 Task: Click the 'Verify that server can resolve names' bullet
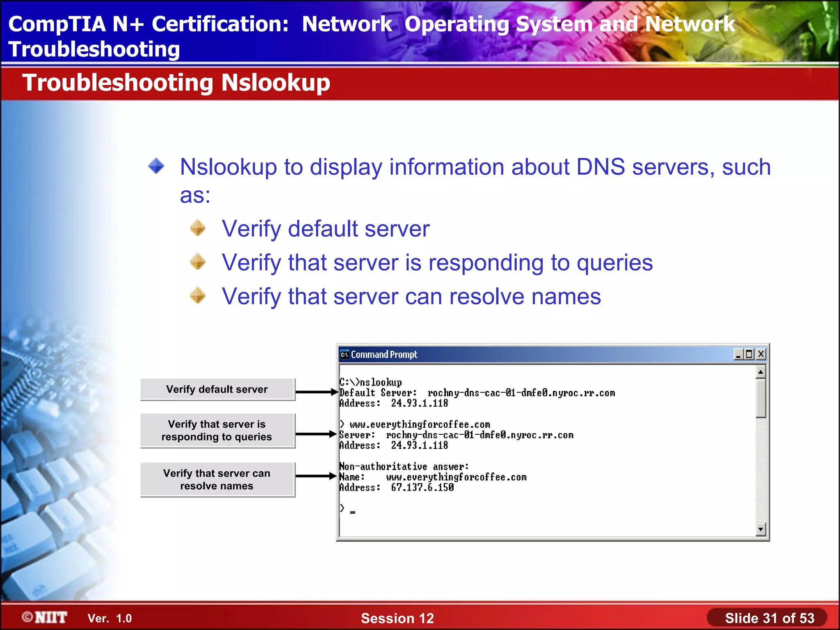click(x=411, y=297)
